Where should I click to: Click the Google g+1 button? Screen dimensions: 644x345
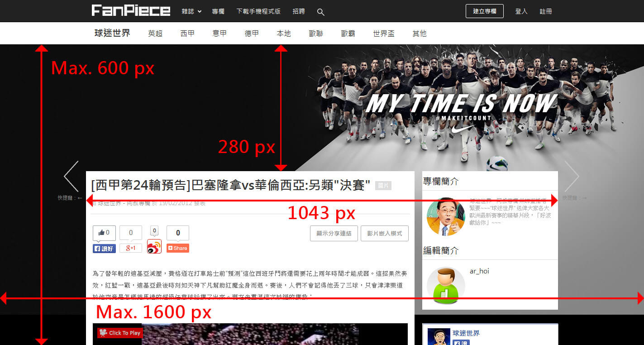(x=131, y=248)
